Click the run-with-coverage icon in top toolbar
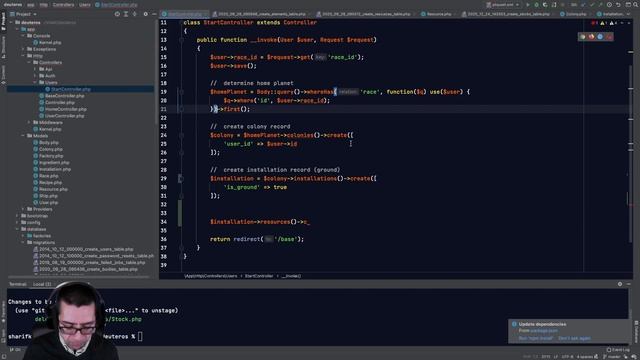Screen dimensions: 640x360 (545, 4)
